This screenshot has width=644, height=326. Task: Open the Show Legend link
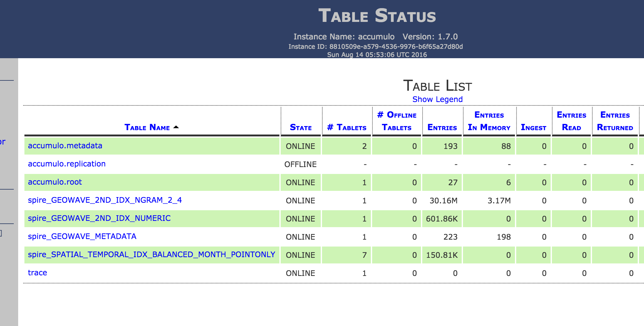point(437,99)
